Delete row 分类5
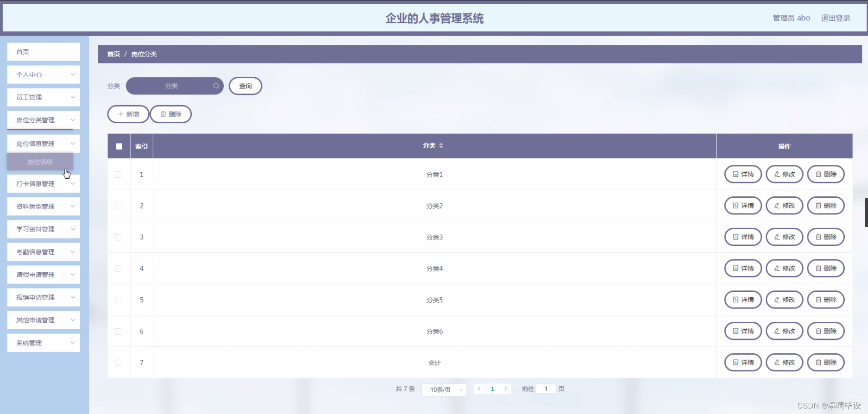 pos(826,300)
